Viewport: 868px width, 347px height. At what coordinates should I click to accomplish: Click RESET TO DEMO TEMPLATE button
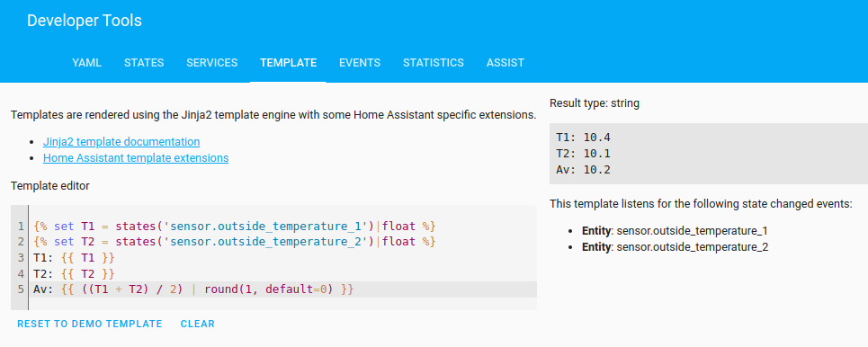pyautogui.click(x=90, y=324)
